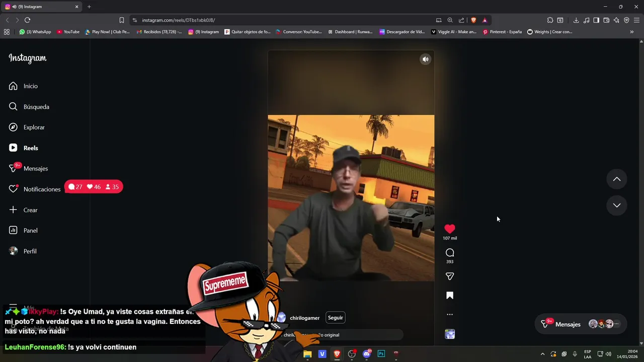Open Discord in the taskbar

click(x=367, y=354)
